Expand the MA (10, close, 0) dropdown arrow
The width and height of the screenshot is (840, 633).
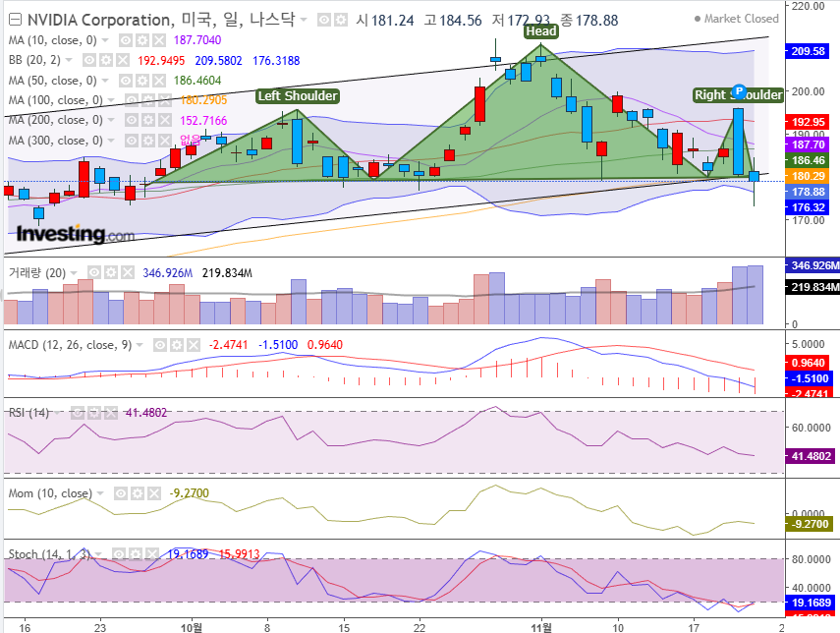105,40
